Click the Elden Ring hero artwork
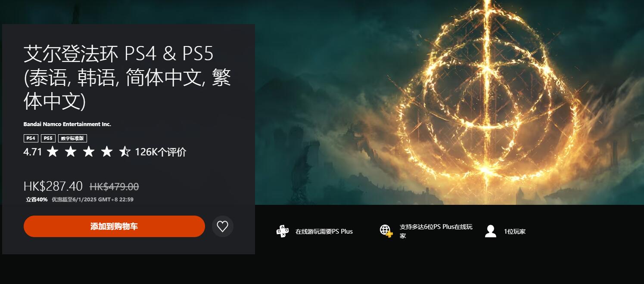The width and height of the screenshot is (644, 284). (449, 102)
